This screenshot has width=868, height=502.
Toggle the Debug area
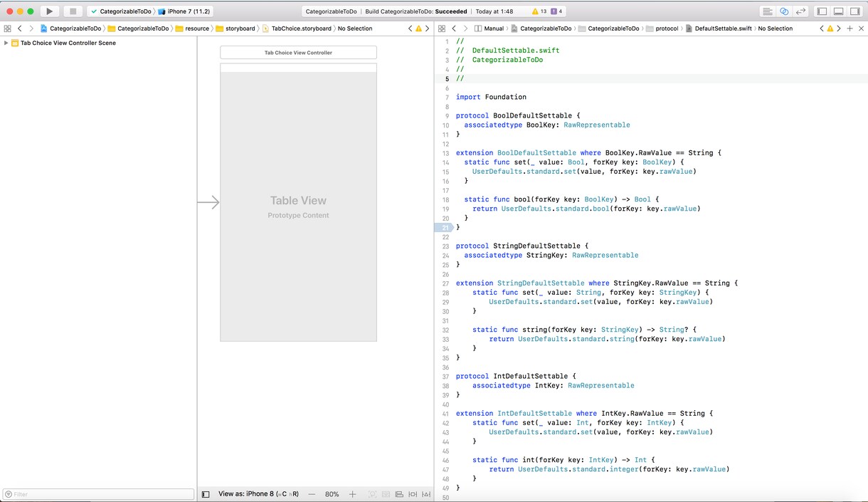tap(839, 11)
